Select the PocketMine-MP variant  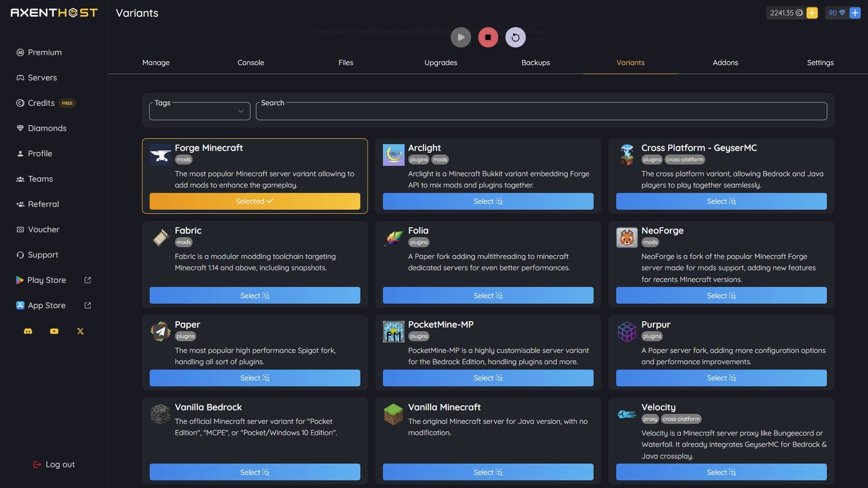488,378
